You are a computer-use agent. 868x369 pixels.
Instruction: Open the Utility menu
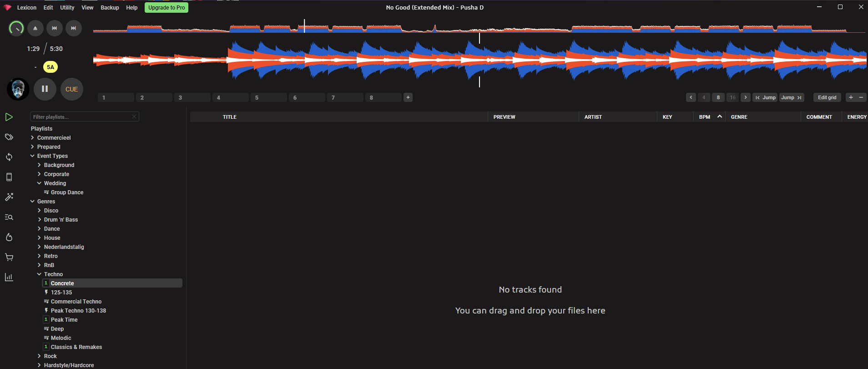click(67, 8)
